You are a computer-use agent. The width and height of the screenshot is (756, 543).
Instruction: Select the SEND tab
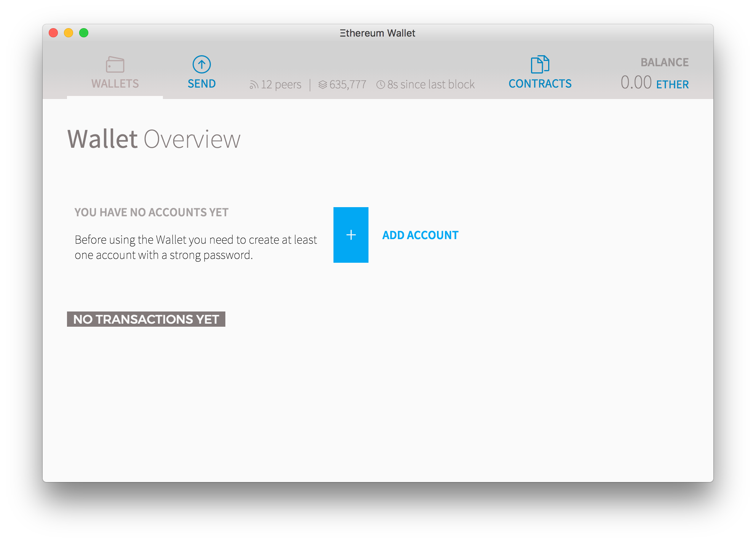[201, 70]
